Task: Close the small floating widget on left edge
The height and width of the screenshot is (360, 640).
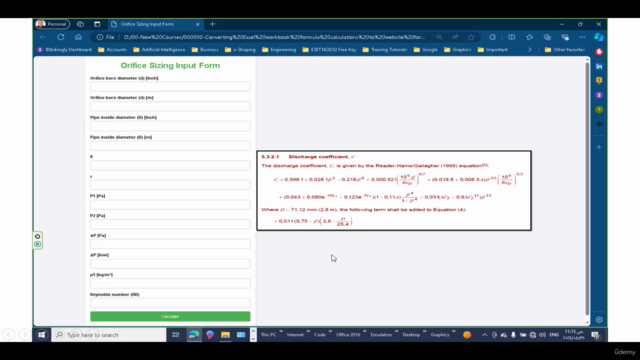Action: (x=38, y=236)
